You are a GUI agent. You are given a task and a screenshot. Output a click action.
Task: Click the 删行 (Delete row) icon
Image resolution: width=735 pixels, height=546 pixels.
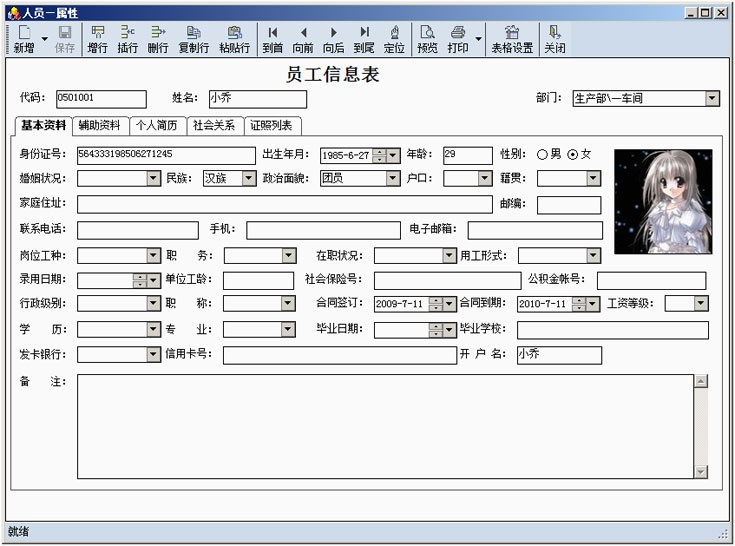[158, 39]
